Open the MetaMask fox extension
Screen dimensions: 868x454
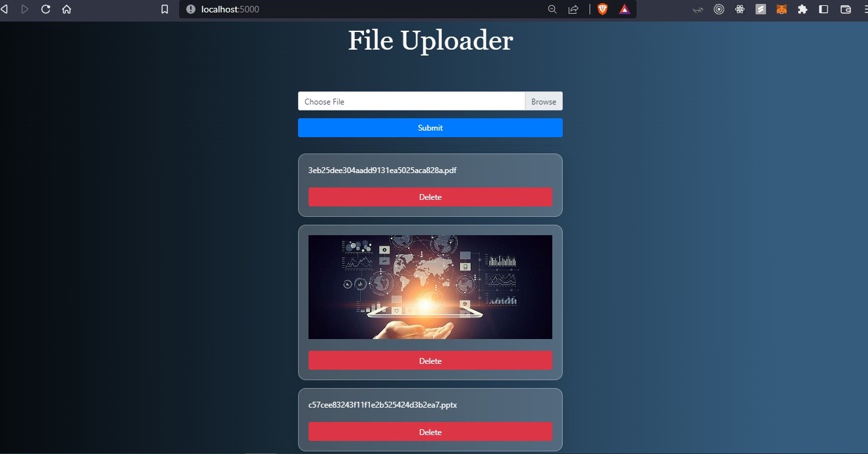(782, 9)
